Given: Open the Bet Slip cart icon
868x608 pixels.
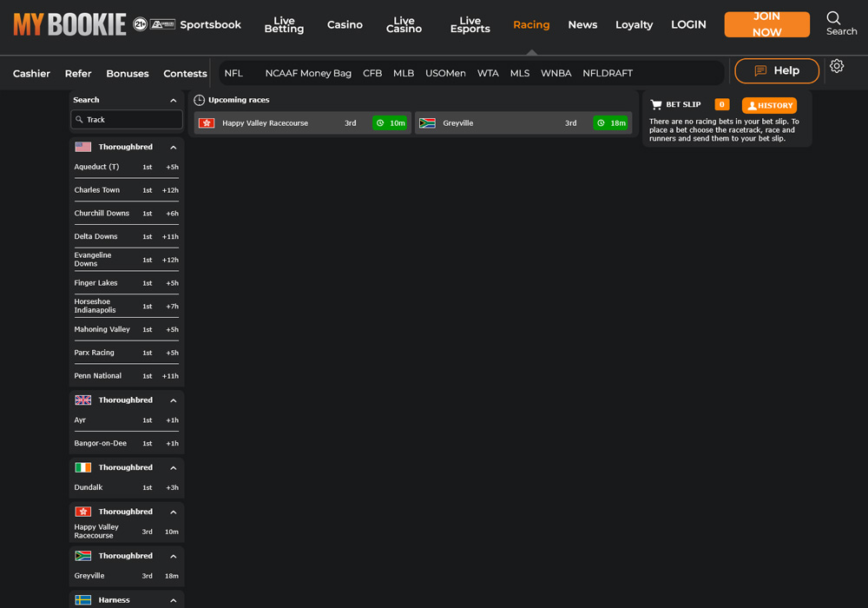Looking at the screenshot, I should (x=658, y=104).
